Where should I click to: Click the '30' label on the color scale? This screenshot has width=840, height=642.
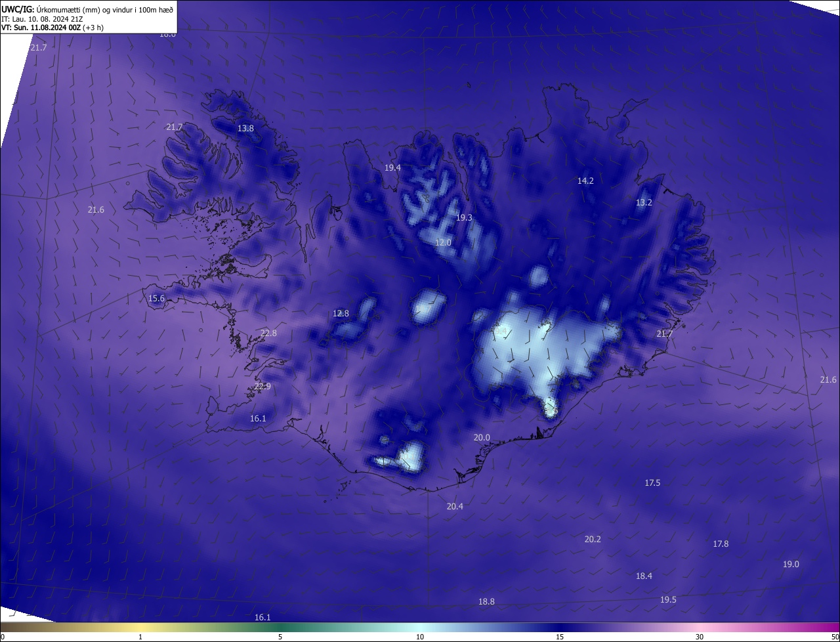[700, 637]
